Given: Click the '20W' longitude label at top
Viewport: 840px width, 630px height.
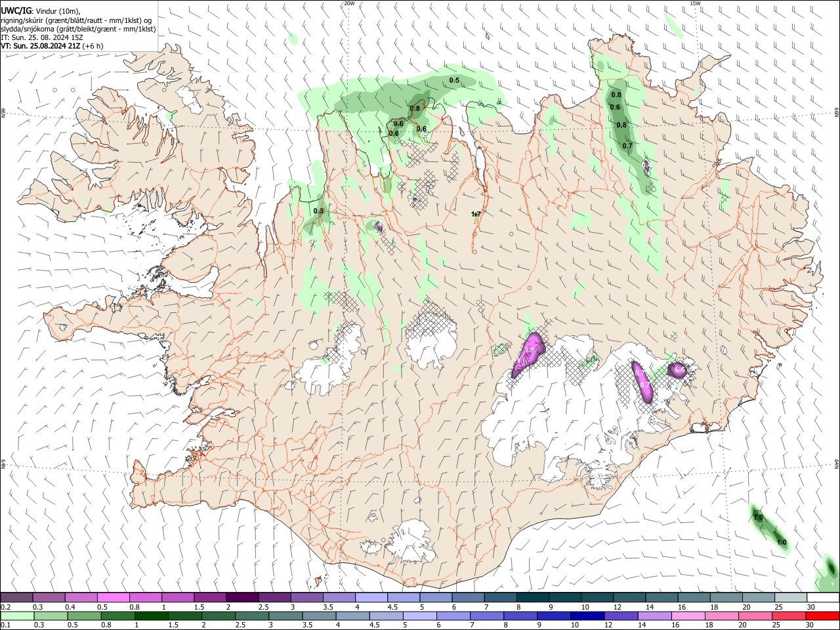Looking at the screenshot, I should 349,3.
